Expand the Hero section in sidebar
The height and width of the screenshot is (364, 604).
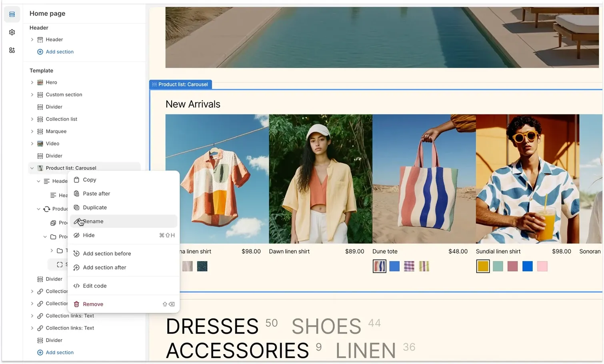(x=32, y=82)
